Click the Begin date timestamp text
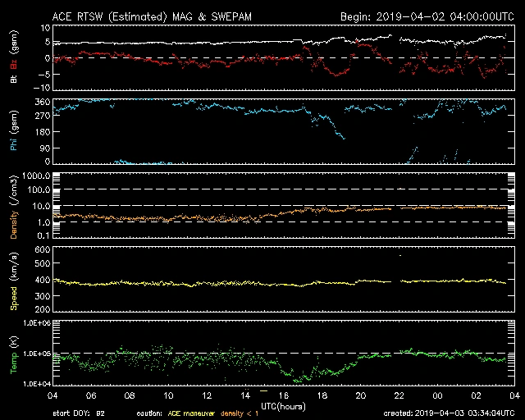The height and width of the screenshot is (420, 525). [x=426, y=16]
